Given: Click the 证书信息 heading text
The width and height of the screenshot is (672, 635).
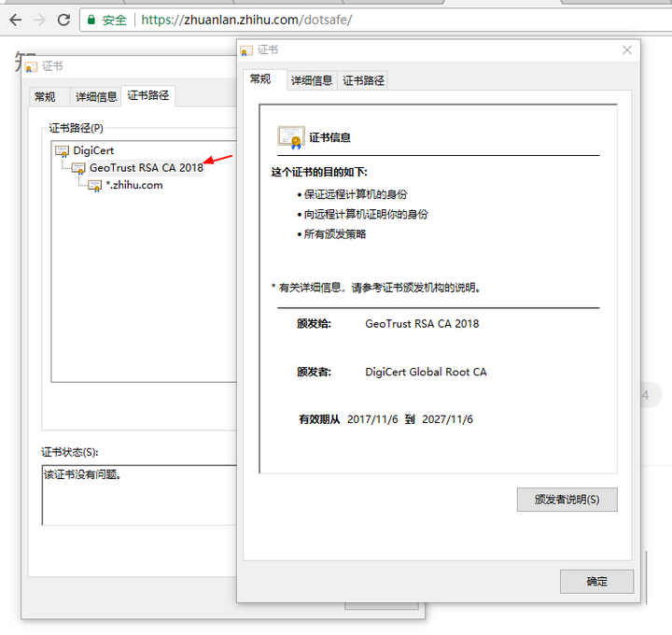Looking at the screenshot, I should pyautogui.click(x=330, y=137).
